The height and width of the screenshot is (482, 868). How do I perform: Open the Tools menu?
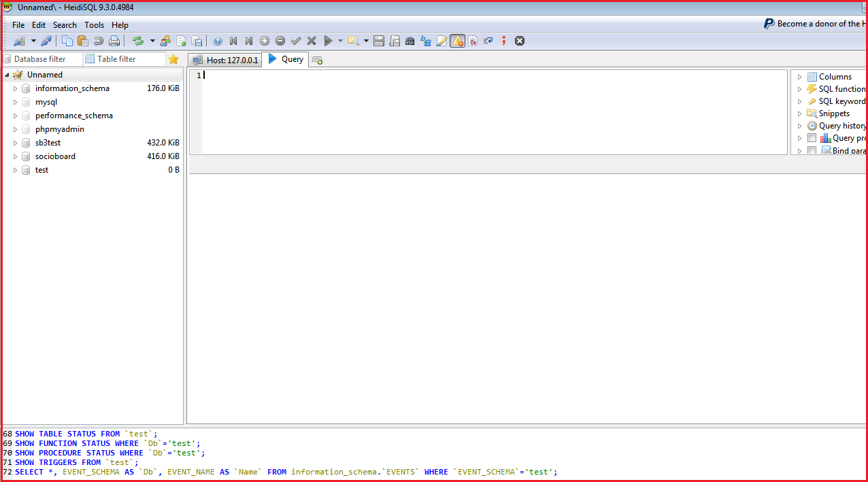94,25
